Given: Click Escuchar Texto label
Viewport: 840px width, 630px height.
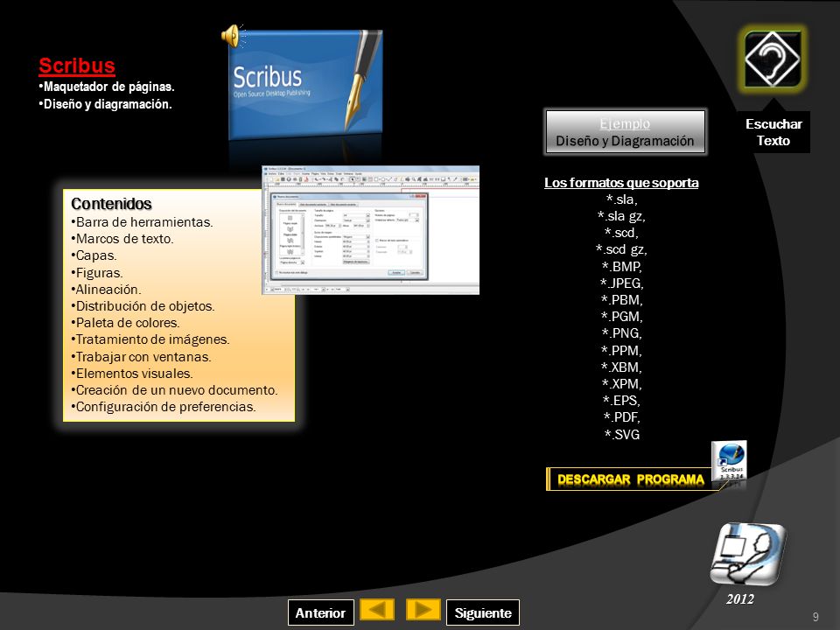Looking at the screenshot, I should point(773,132).
